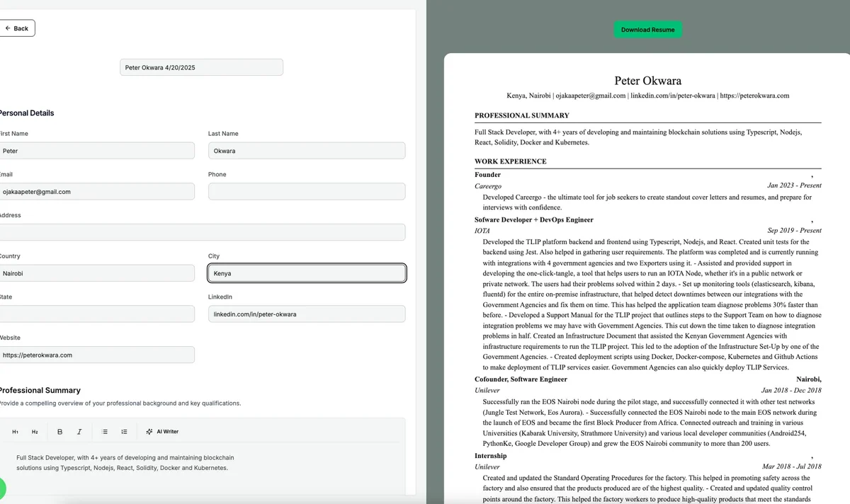Image resolution: width=850 pixels, height=504 pixels.
Task: Click the First Name field containing Peter
Action: [96, 150]
